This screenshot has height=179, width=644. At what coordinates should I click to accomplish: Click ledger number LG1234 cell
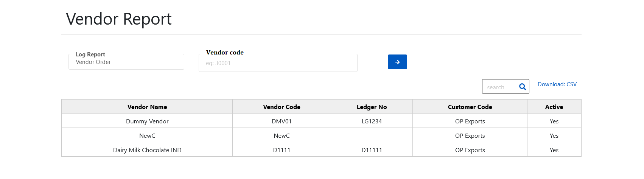point(372,121)
